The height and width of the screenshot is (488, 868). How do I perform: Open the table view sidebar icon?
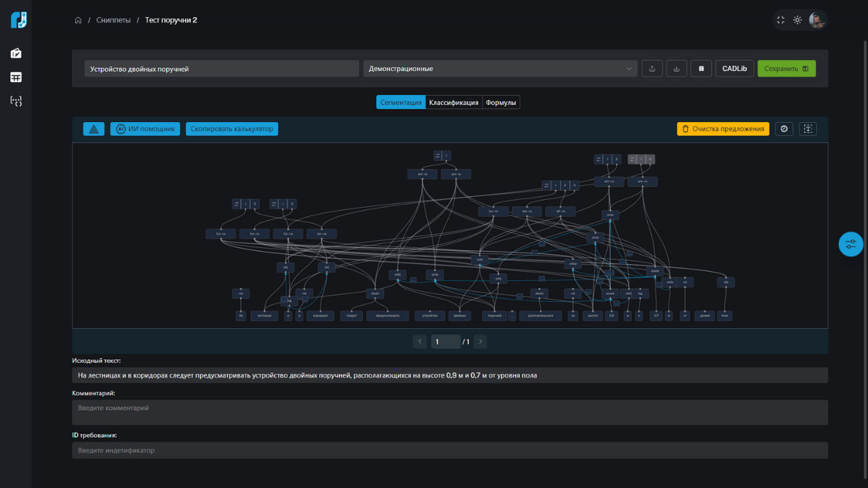coord(16,77)
